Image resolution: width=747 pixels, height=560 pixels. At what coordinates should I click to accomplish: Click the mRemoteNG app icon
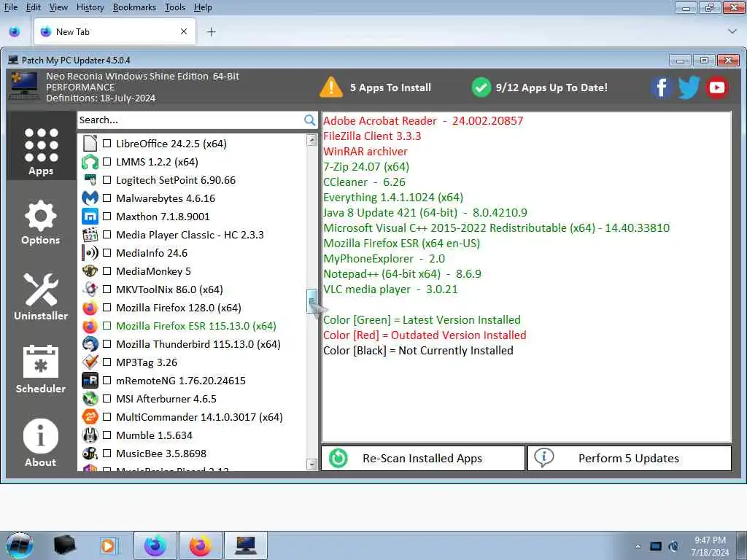click(90, 381)
